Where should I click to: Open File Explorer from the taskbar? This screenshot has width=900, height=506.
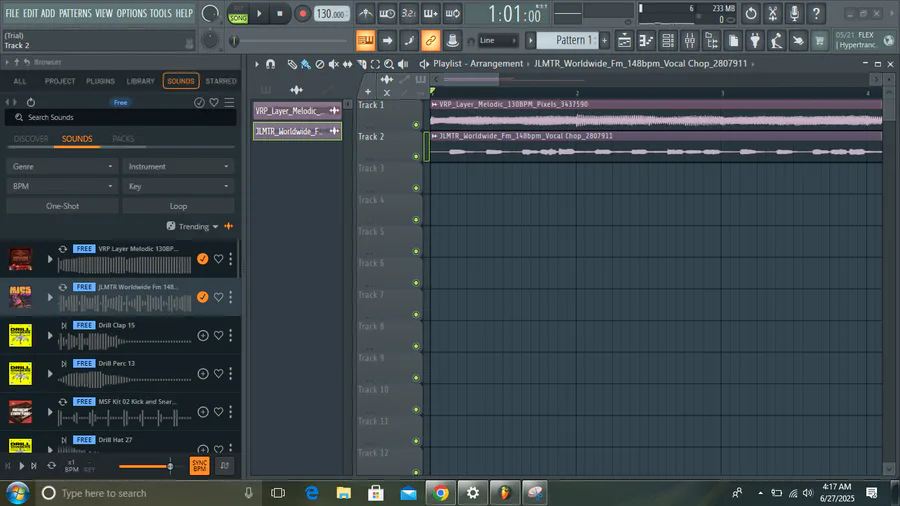coord(344,493)
